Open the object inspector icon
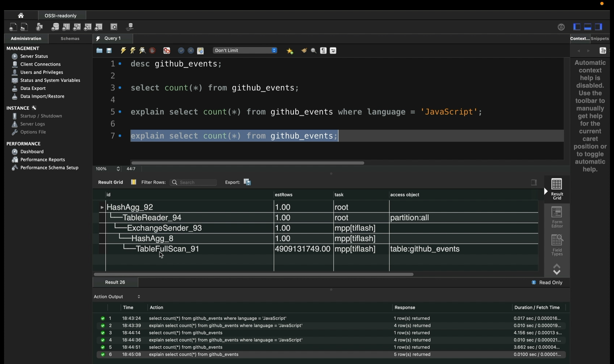The height and width of the screenshot is (364, 614). point(39,27)
